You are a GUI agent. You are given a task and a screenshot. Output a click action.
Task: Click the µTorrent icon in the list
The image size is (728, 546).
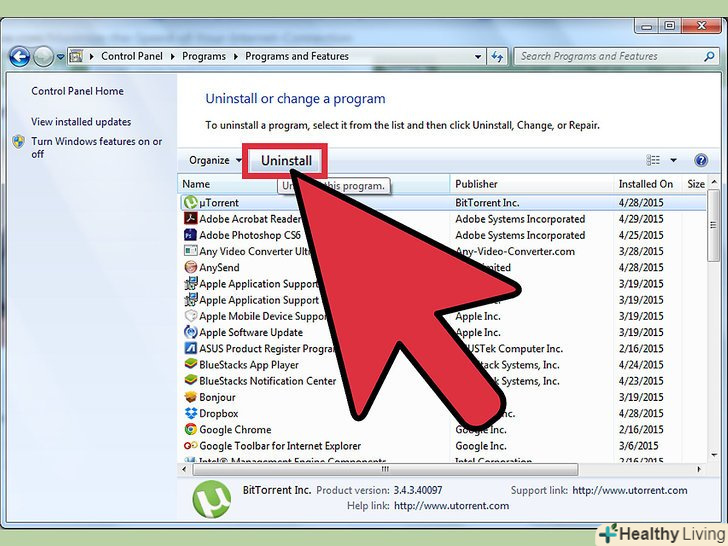click(191, 202)
